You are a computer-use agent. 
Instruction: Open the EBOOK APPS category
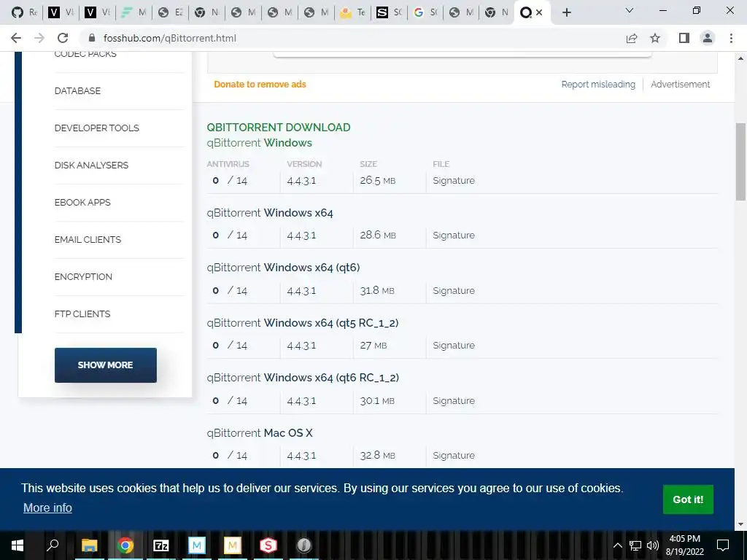point(82,203)
